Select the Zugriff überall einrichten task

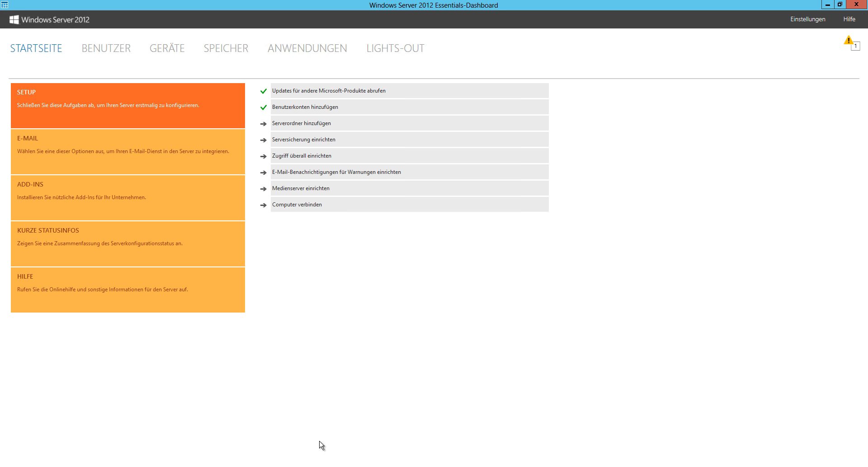pos(409,156)
